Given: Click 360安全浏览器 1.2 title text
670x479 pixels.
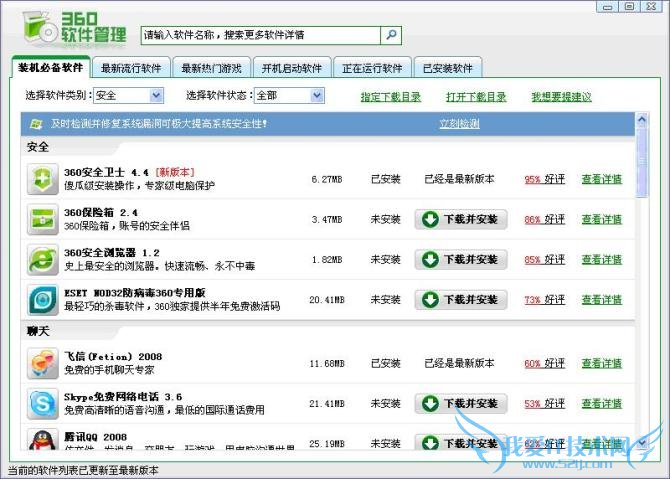Looking at the screenshot, I should point(112,253).
